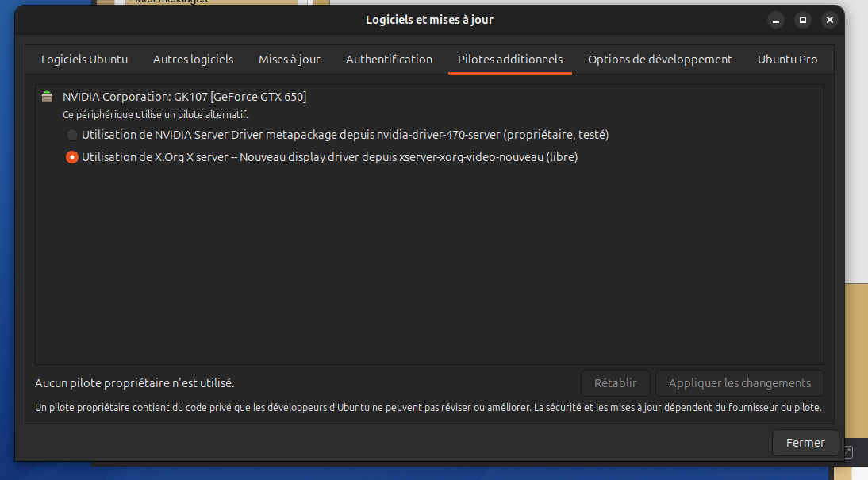Click the Rétablir button

[615, 383]
